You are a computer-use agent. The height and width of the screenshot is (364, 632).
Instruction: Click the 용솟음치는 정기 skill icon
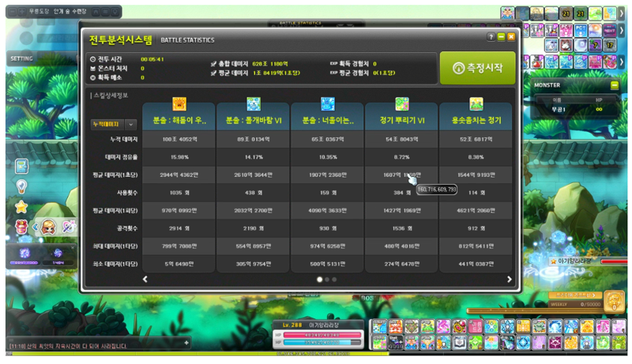tap(476, 104)
